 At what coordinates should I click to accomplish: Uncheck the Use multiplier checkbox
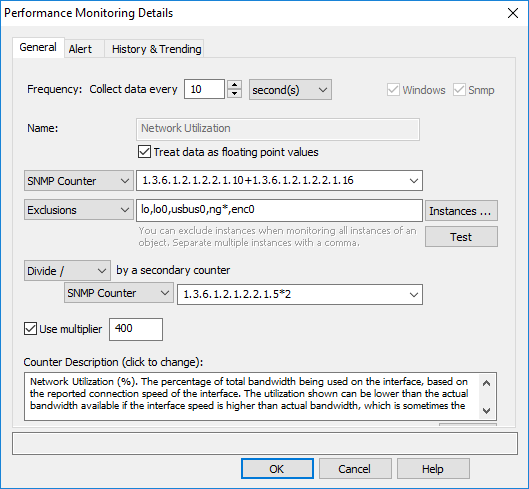tap(30, 329)
